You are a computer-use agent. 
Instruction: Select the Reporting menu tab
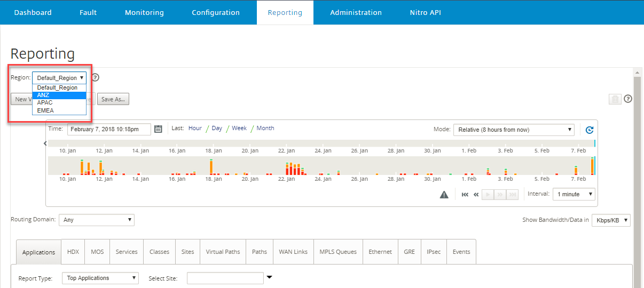point(285,12)
